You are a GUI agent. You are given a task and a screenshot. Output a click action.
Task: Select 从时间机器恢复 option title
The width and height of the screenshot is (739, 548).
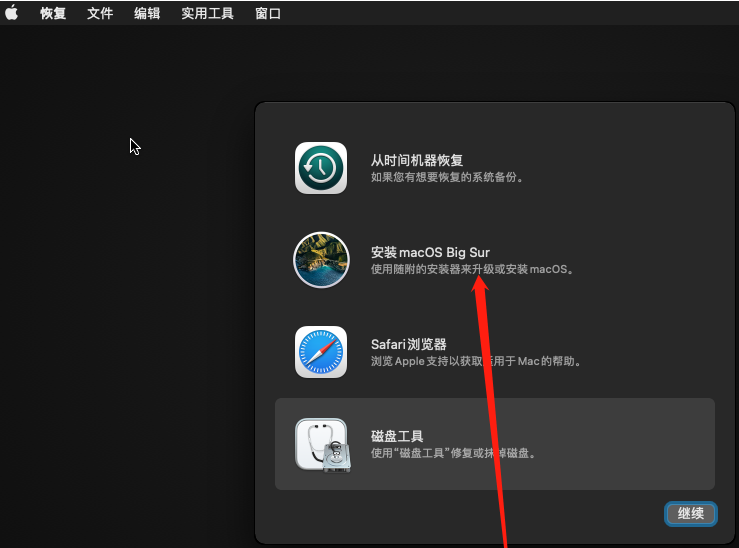pyautogui.click(x=417, y=160)
